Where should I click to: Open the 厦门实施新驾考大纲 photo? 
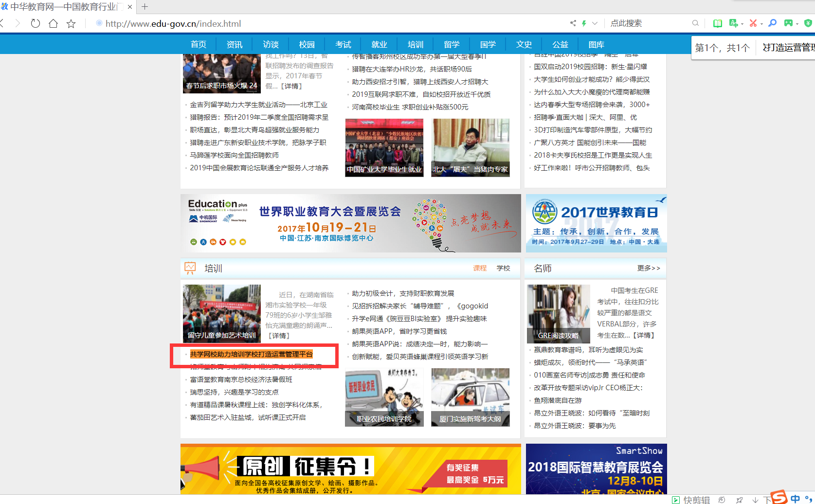[471, 397]
